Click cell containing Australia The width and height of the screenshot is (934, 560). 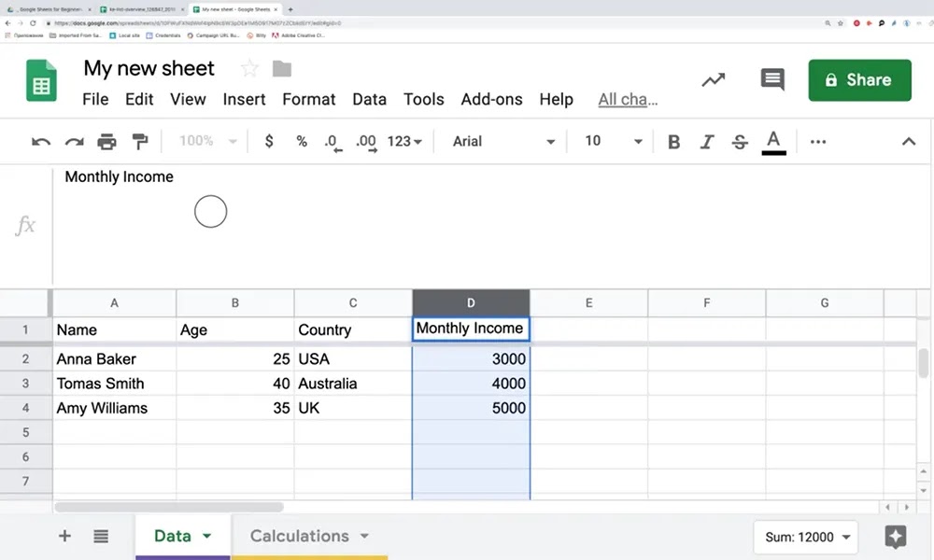coord(353,384)
